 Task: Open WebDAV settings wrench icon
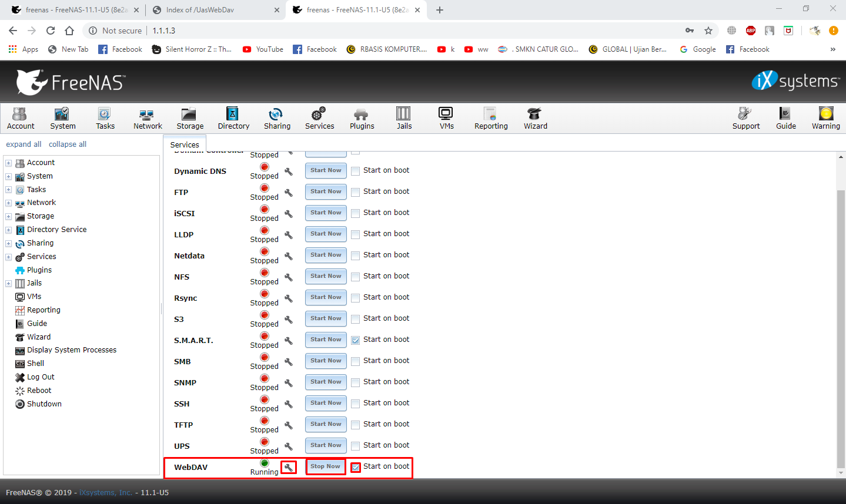click(289, 468)
